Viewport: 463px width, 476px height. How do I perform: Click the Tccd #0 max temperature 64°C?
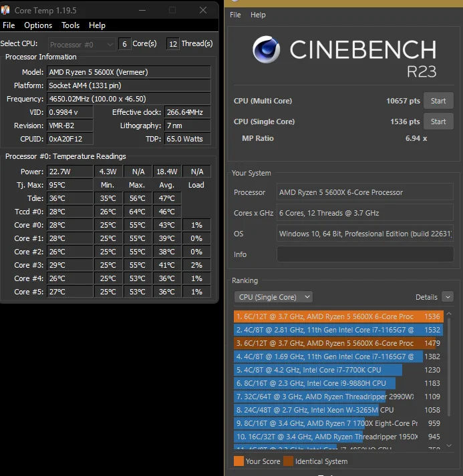click(138, 212)
